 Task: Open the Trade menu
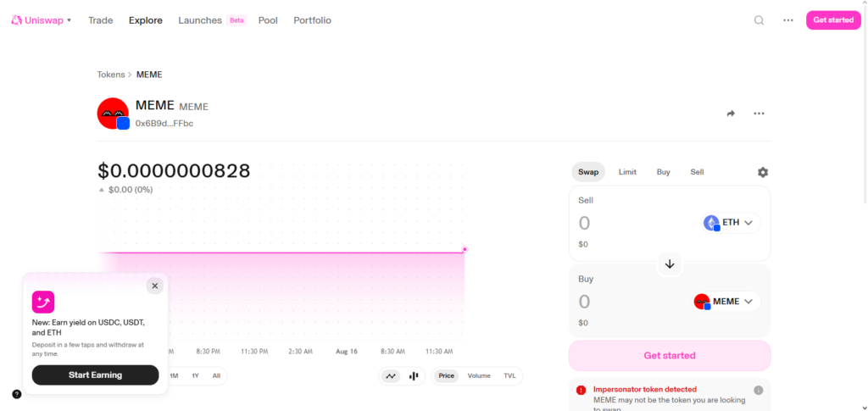(101, 20)
